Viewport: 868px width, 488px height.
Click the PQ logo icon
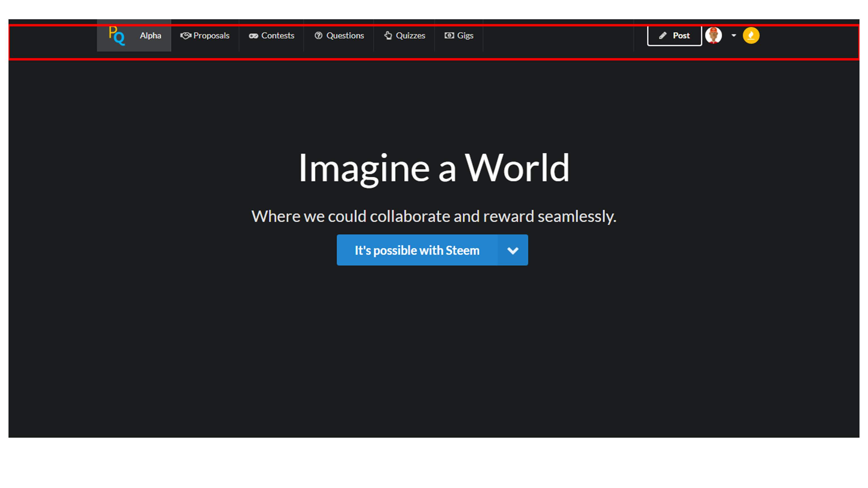pos(117,35)
